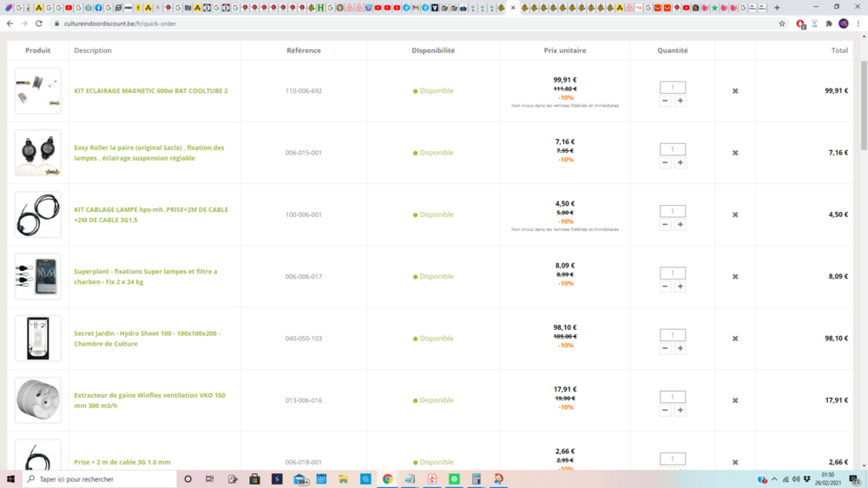Click the Prix unitaire column header

(x=565, y=50)
